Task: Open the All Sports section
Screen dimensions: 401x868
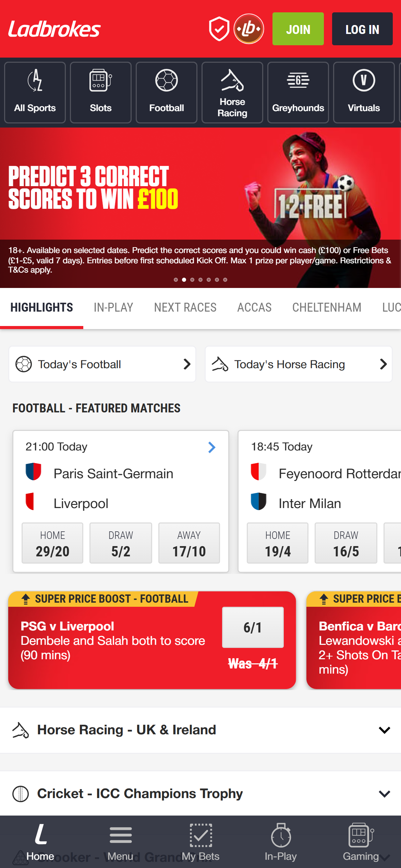Action: tap(34, 92)
